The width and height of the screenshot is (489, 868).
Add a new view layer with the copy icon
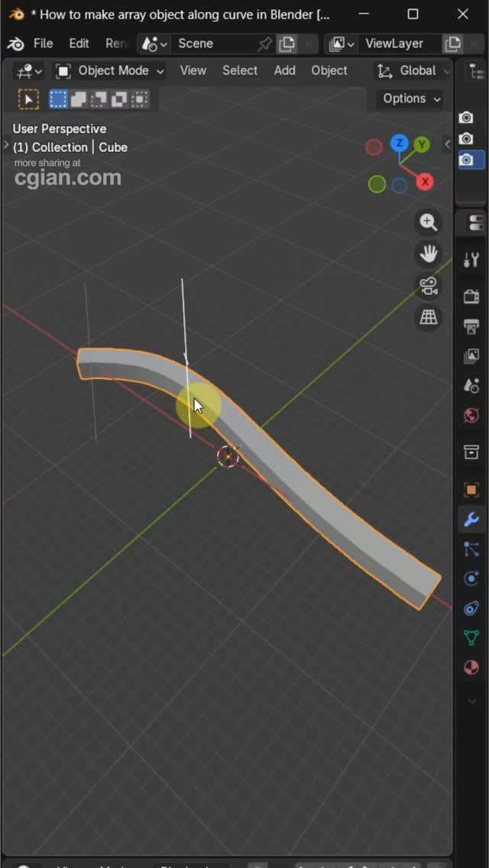point(453,44)
